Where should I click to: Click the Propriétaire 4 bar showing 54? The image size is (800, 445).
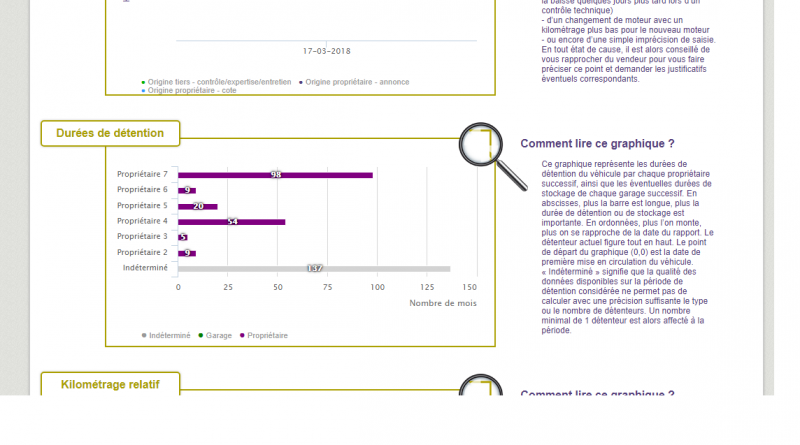231,222
